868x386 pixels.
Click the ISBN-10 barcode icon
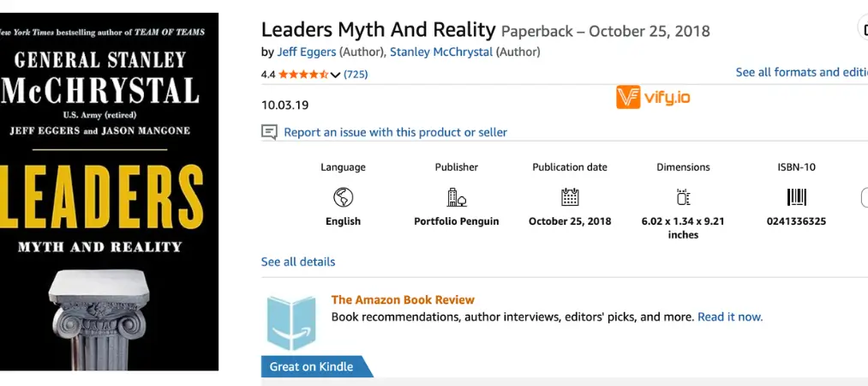797,197
